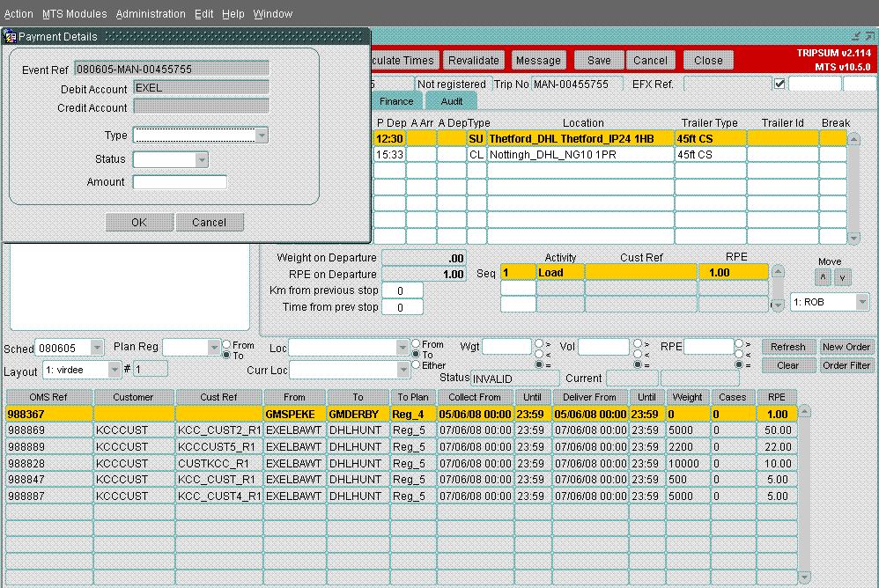The image size is (879, 588).
Task: Click the Message button
Action: click(x=538, y=61)
